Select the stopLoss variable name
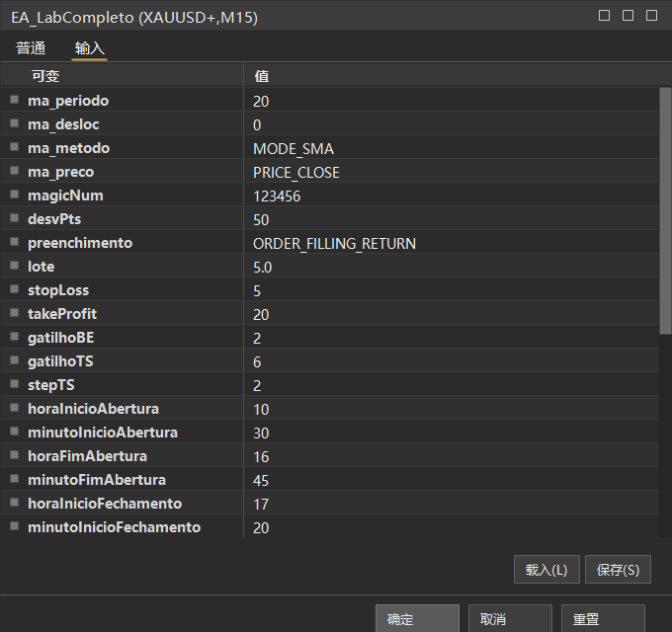This screenshot has width=672, height=632. click(58, 290)
